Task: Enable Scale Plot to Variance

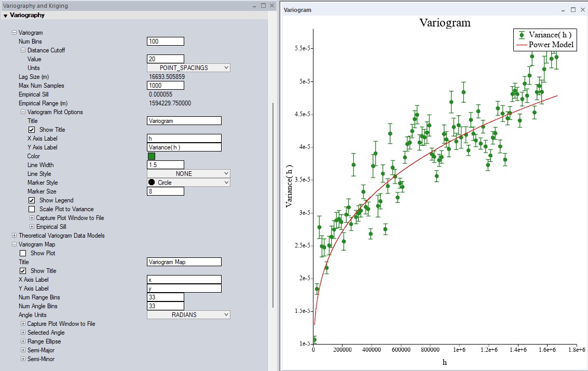Action: click(x=32, y=209)
